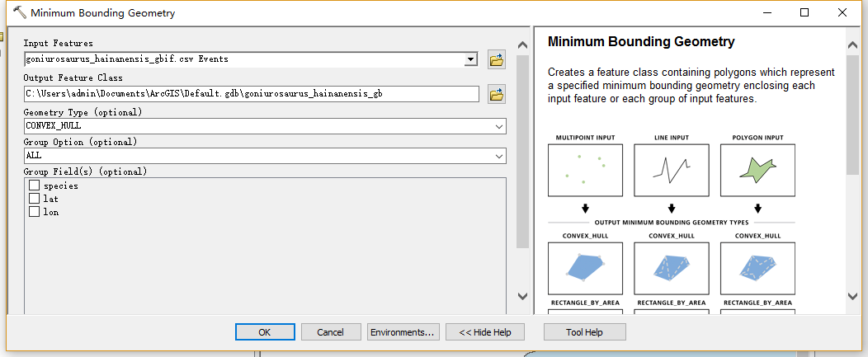Click the MULTIPOINT INPUT illustration

(x=585, y=170)
